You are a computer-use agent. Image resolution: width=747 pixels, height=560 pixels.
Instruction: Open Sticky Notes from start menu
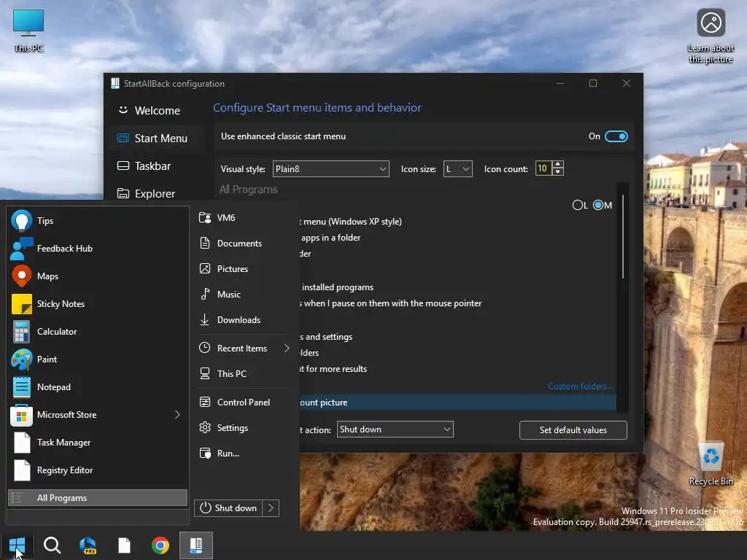[98, 304]
